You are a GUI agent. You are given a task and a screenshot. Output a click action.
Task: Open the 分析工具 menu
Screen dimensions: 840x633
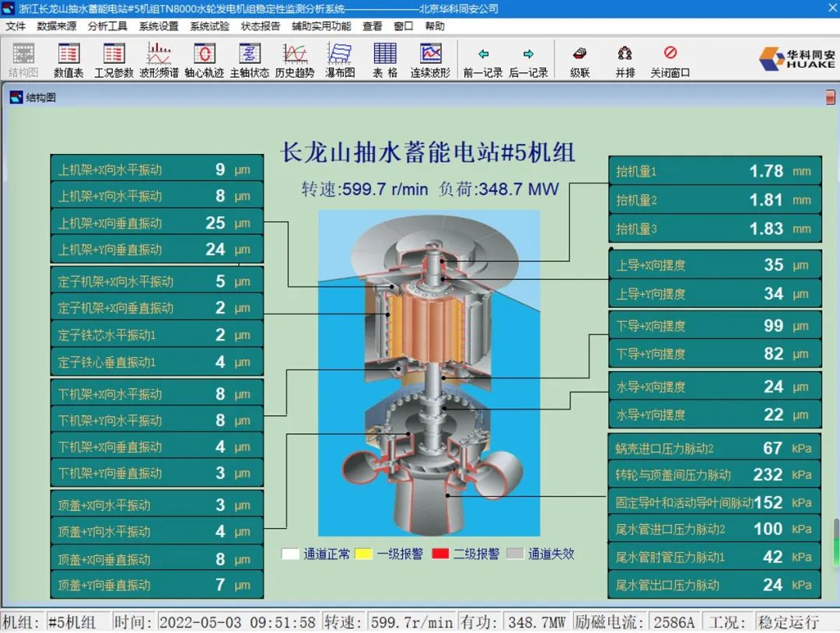(107, 26)
